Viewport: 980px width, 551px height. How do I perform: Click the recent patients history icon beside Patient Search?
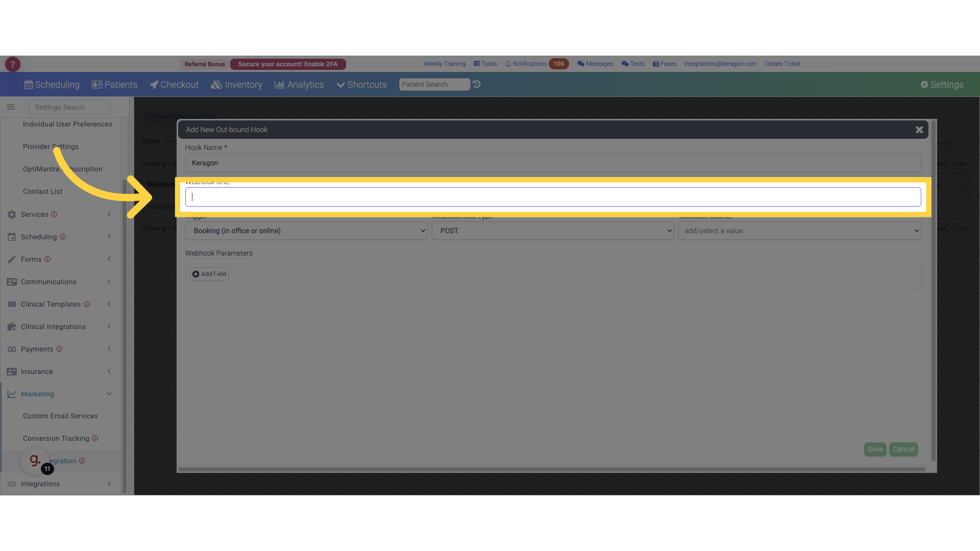(477, 84)
